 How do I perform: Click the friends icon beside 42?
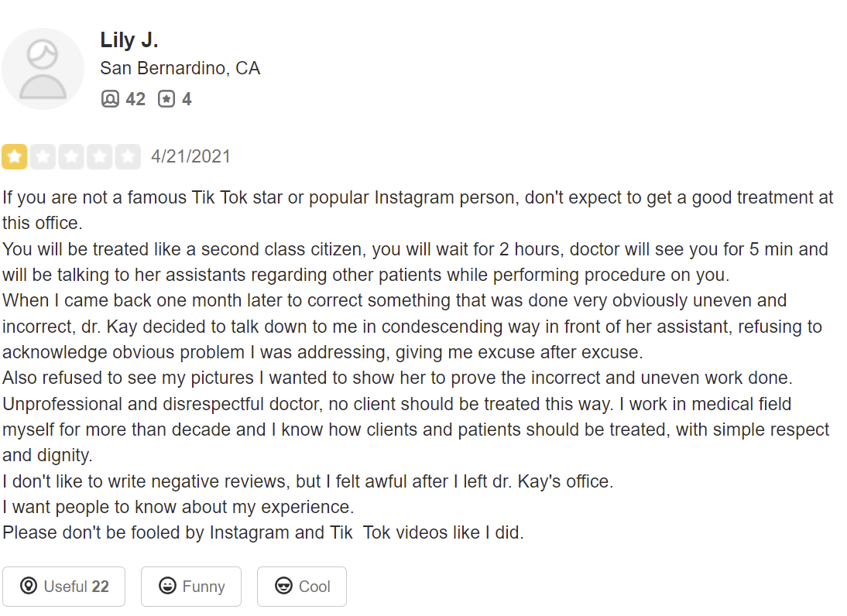click(x=110, y=99)
